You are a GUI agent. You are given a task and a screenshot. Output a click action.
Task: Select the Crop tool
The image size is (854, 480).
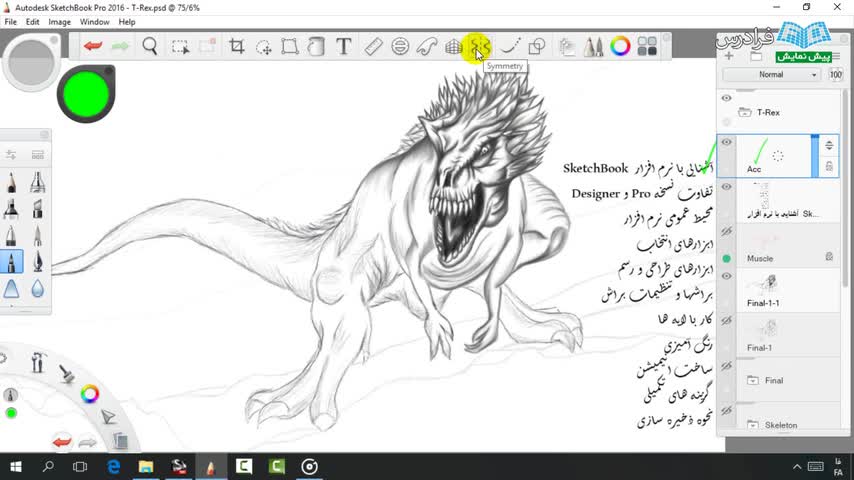click(236, 46)
